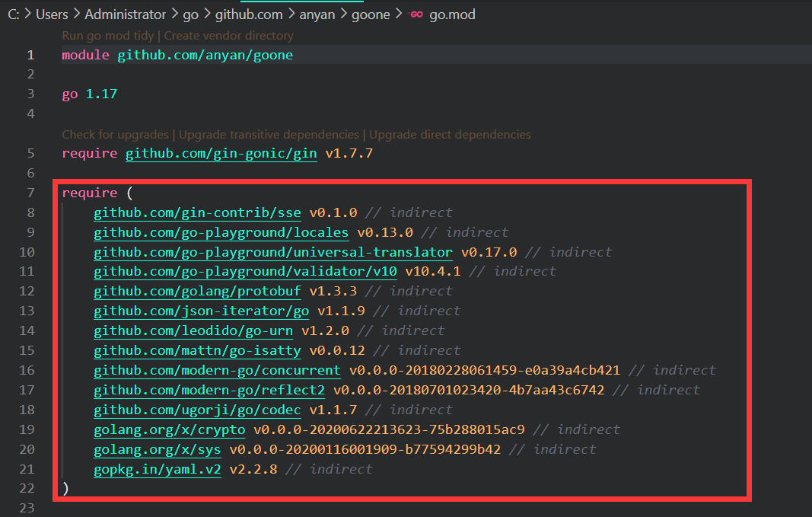Viewport: 812px width, 517px height.
Task: Click the module keyword on line 1
Action: pos(86,55)
